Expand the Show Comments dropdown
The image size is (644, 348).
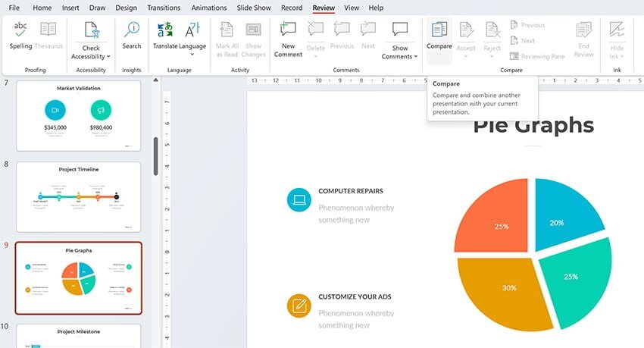point(399,56)
